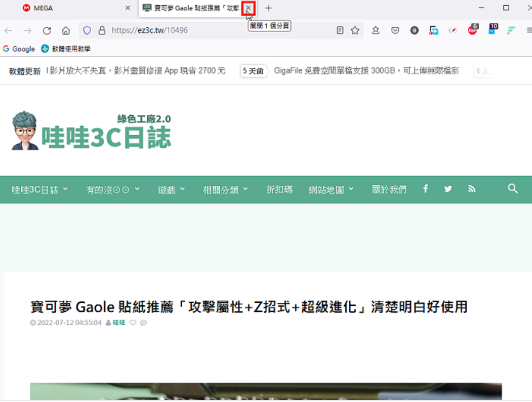Viewport: 532px width, 402px height.
Task: Open the 折扣碼 menu item
Action: [279, 190]
